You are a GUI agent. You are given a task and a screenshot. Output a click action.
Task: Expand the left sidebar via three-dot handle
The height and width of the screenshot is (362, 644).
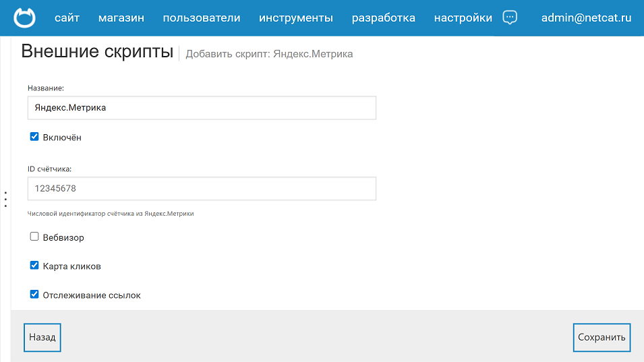tap(5, 199)
